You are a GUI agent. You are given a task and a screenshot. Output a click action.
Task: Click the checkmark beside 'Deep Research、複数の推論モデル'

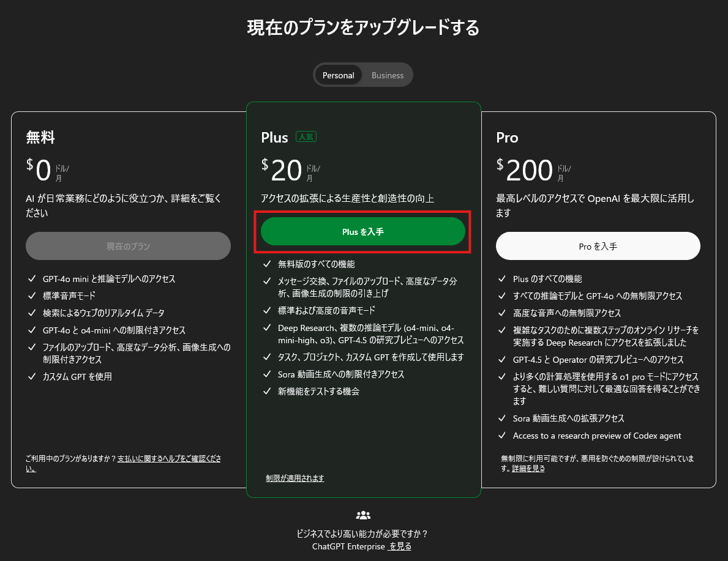267,327
